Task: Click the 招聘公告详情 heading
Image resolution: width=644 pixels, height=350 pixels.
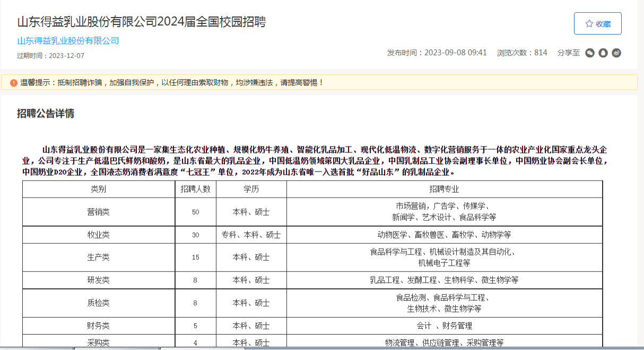Action: tap(46, 113)
